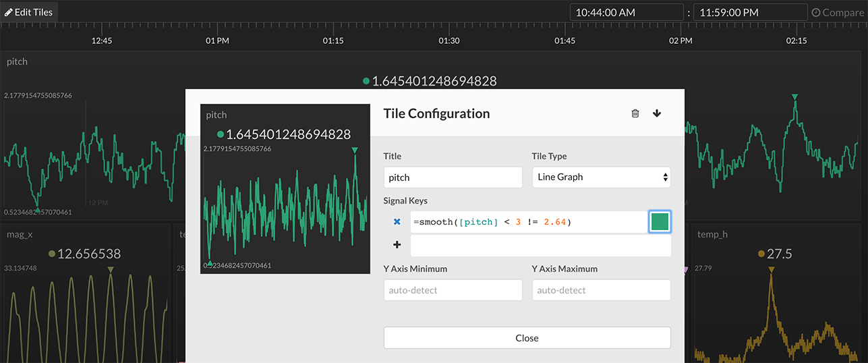This screenshot has width=868, height=363.
Task: Edit the start time 10:44:00 AM field
Action: point(627,12)
